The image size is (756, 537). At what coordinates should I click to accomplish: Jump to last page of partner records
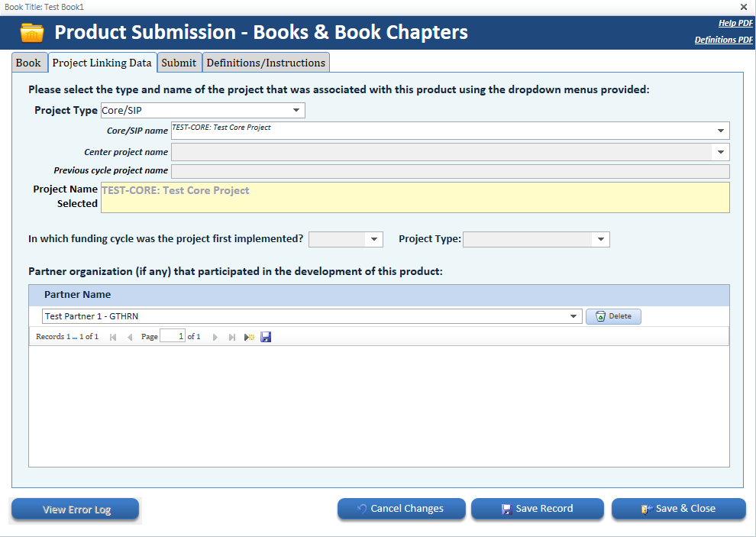pyautogui.click(x=232, y=337)
